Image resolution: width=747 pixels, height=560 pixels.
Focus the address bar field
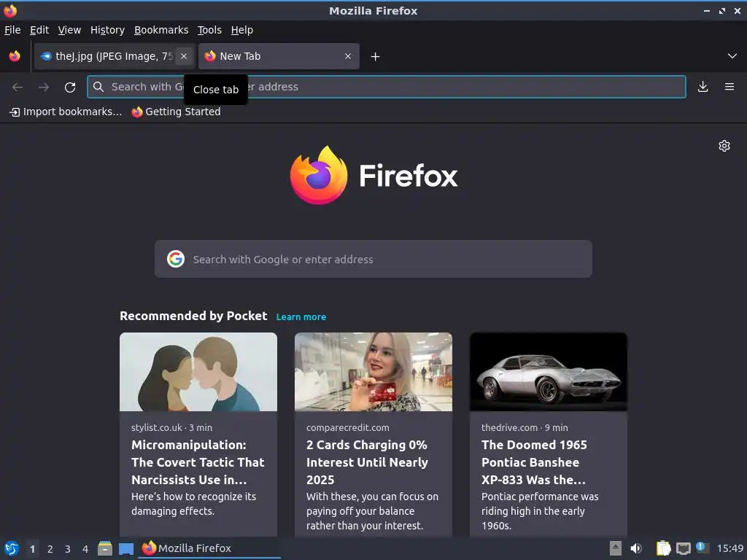pos(387,87)
